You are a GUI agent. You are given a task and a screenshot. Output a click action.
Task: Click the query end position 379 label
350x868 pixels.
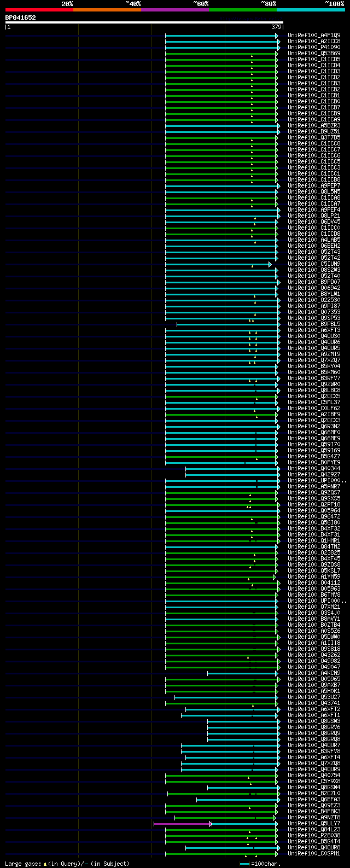pyautogui.click(x=276, y=27)
